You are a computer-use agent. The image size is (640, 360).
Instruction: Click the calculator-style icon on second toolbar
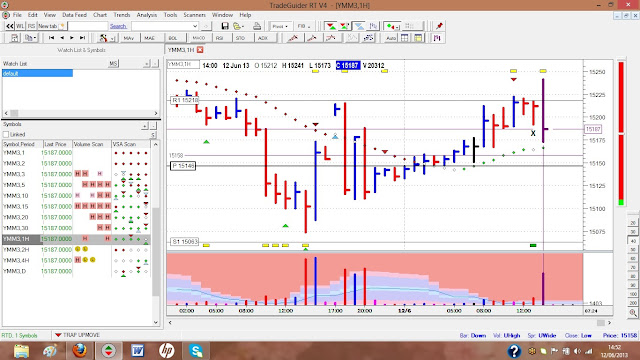(15, 38)
